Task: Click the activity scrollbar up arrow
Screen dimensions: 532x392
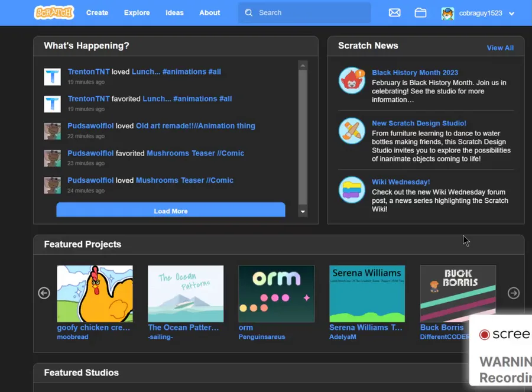Action: click(x=303, y=65)
